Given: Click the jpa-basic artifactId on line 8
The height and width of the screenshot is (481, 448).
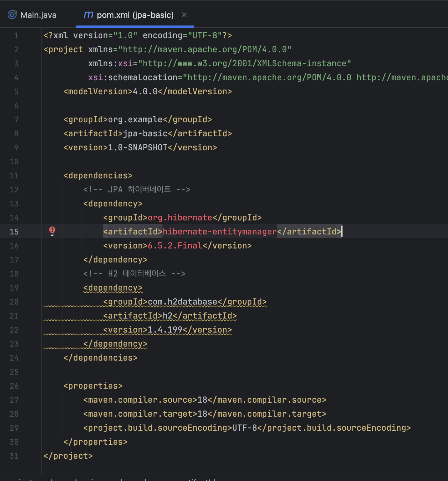Looking at the screenshot, I should pos(145,133).
